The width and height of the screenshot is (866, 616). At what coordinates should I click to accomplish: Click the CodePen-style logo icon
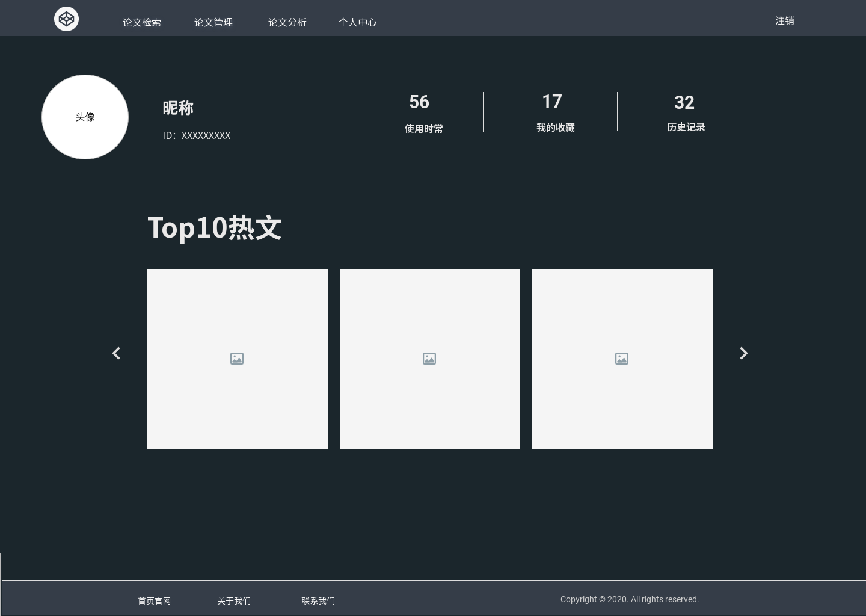click(x=66, y=19)
